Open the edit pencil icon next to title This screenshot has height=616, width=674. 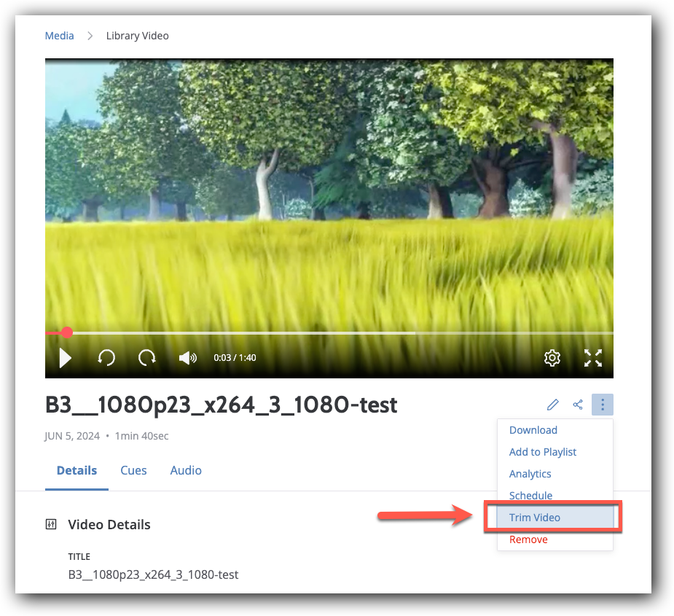[x=553, y=404]
